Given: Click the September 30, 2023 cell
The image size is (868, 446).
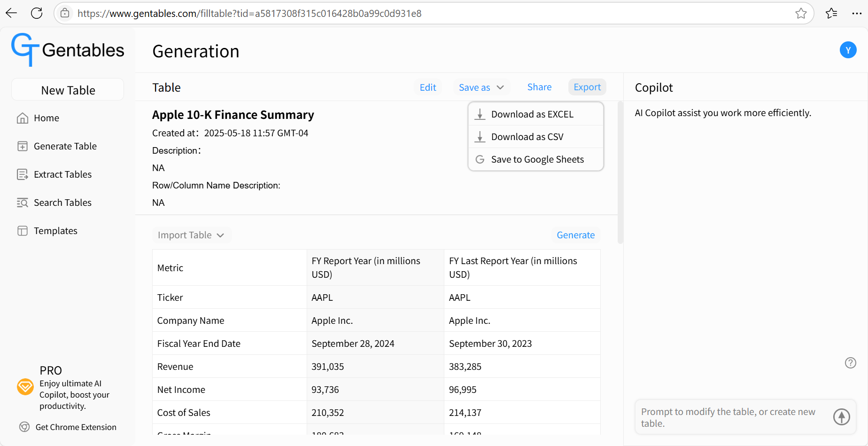Looking at the screenshot, I should point(522,344).
